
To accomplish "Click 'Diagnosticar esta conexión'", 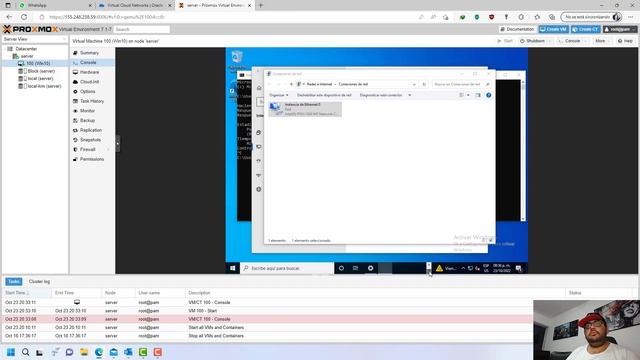I will coord(381,95).
